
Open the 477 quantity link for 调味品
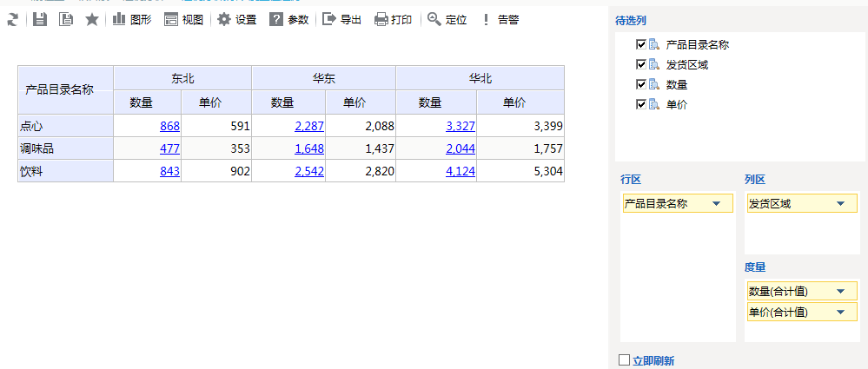pos(170,148)
